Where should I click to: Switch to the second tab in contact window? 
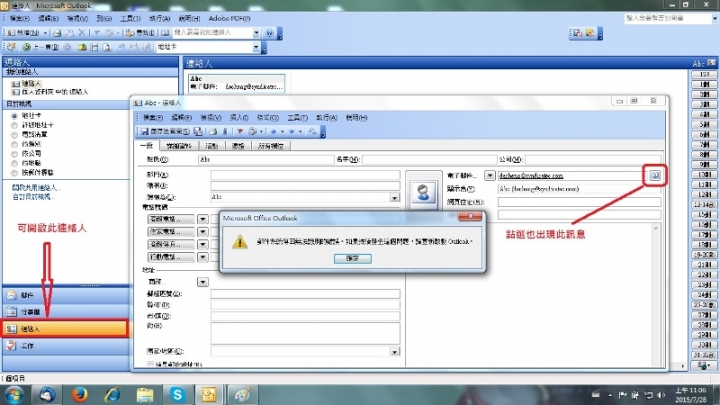(x=179, y=146)
